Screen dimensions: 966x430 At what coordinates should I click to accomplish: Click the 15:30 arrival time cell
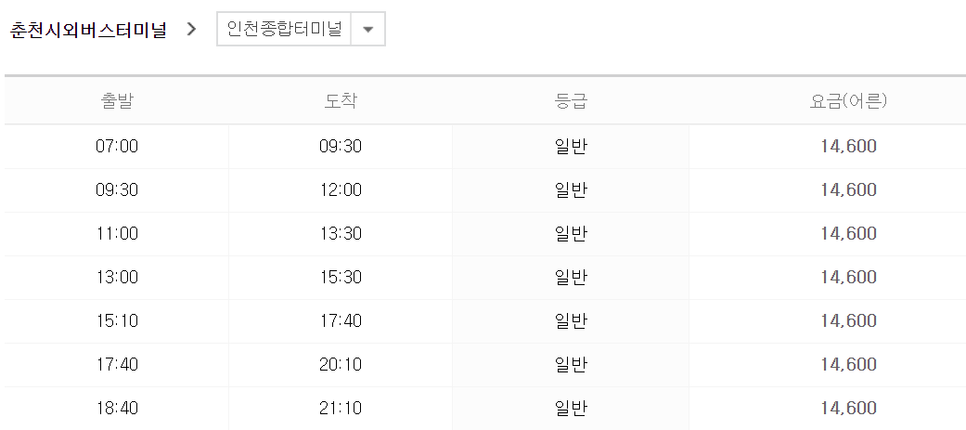tap(340, 278)
